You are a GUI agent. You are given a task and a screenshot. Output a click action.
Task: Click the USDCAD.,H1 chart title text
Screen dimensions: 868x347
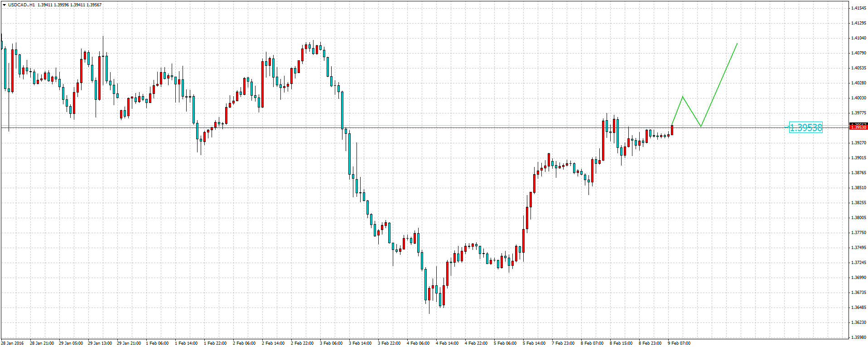pyautogui.click(x=21, y=5)
